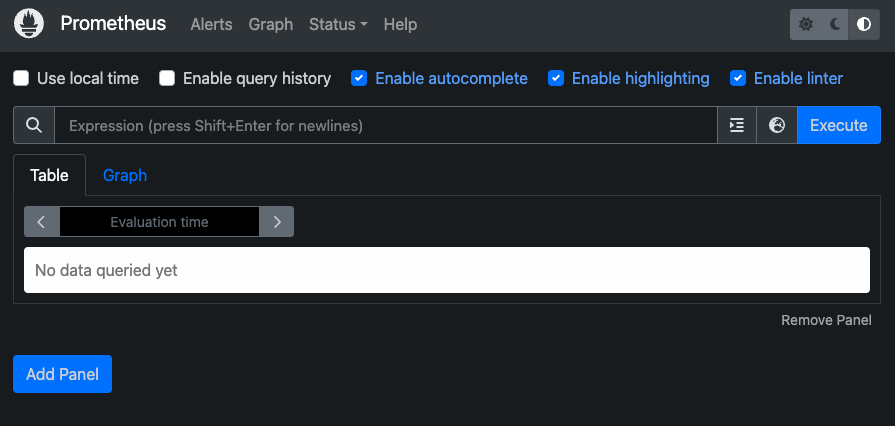Step evaluation time backward

pos(42,222)
